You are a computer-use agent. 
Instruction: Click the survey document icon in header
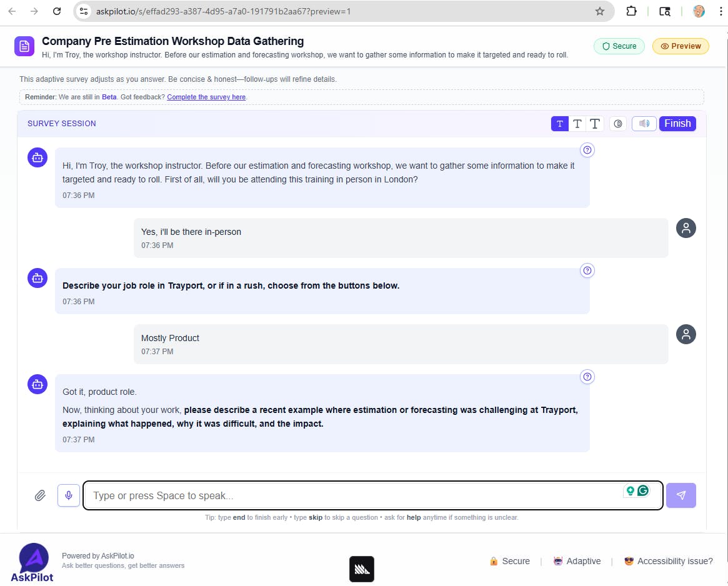[x=24, y=46]
